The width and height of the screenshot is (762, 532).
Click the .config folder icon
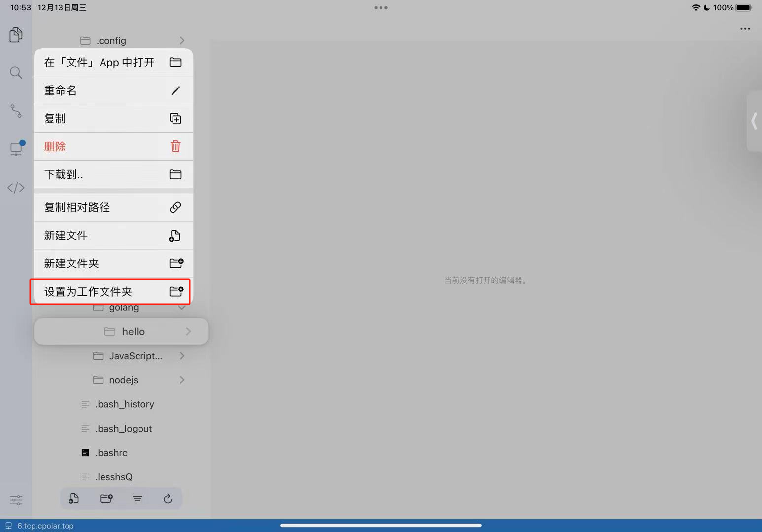(85, 40)
